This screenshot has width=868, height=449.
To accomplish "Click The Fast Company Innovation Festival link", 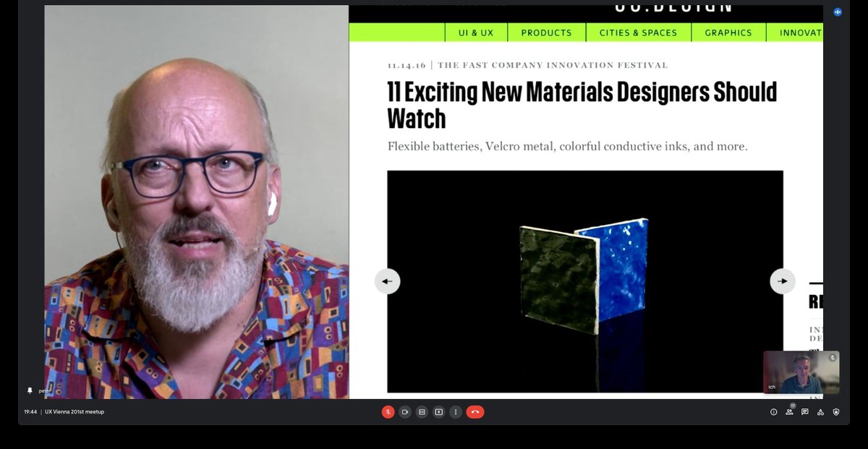I will tap(553, 65).
